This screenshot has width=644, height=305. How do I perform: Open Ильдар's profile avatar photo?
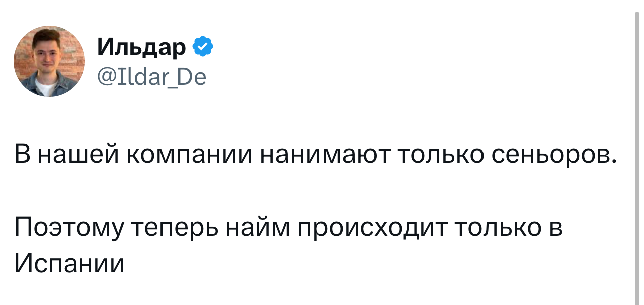click(49, 61)
